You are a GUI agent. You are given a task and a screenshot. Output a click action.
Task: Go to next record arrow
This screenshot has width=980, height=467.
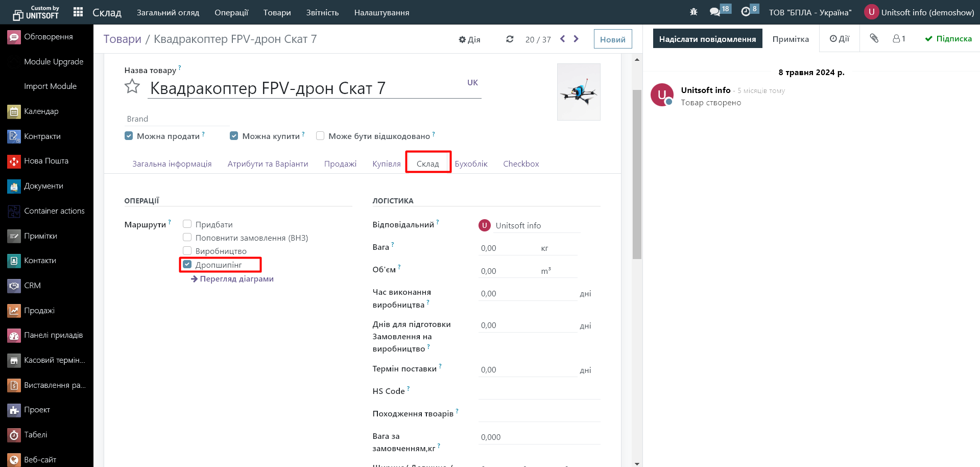coord(576,39)
